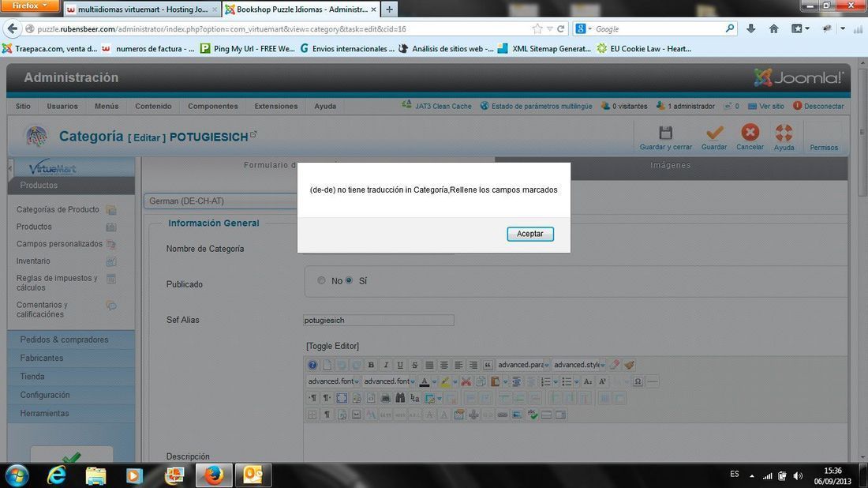Click the insert image icon
The width and height of the screenshot is (868, 488).
[x=517, y=415]
